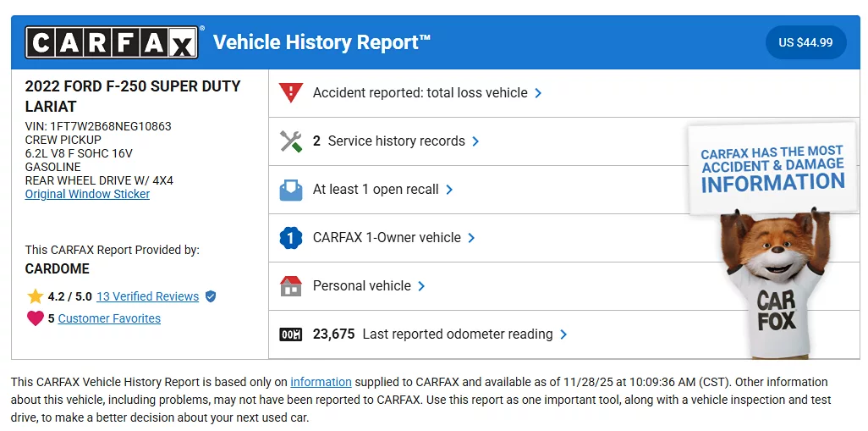Click the CARFAX logo in header

click(113, 42)
